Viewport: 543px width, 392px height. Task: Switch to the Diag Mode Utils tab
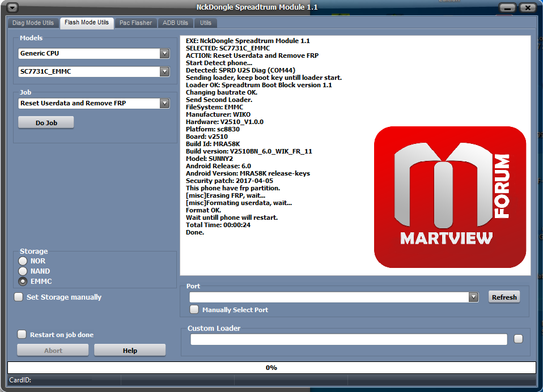point(33,23)
